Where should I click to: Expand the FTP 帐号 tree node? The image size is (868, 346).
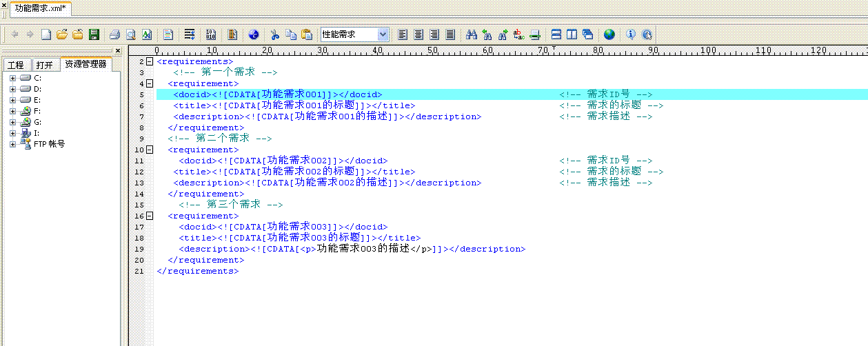pyautogui.click(x=12, y=144)
